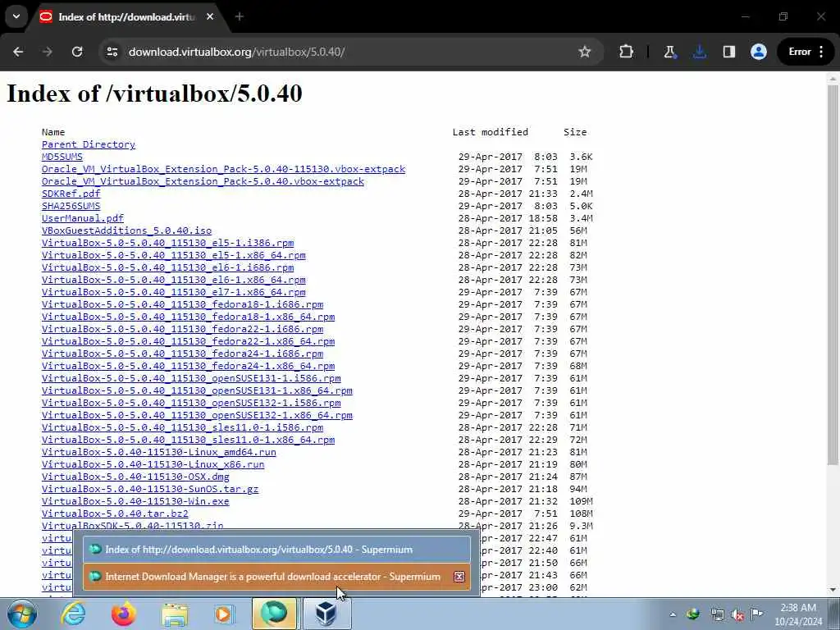Download VirtualBox Linux_x86.run installer
The height and width of the screenshot is (630, 840).
(x=153, y=464)
